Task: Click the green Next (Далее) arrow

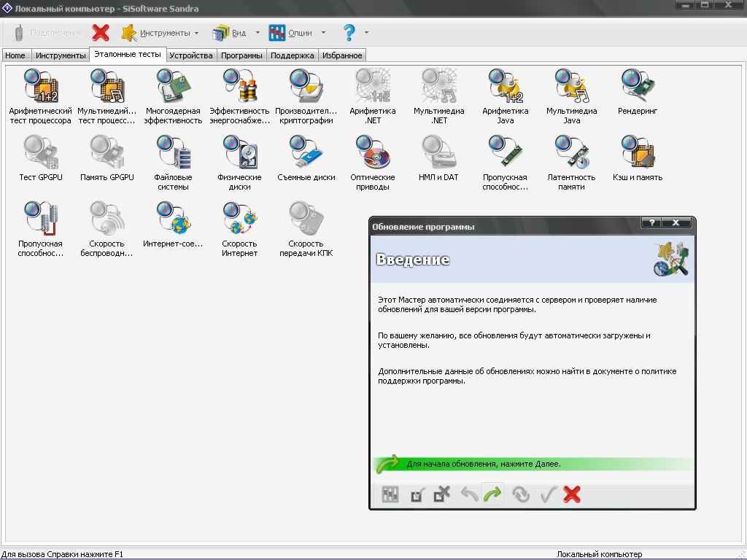Action: [492, 495]
